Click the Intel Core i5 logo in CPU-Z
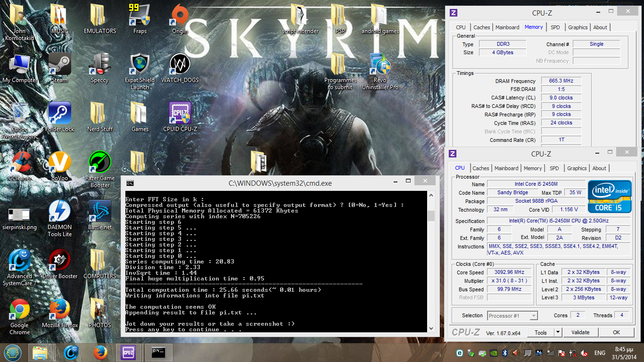 point(610,197)
